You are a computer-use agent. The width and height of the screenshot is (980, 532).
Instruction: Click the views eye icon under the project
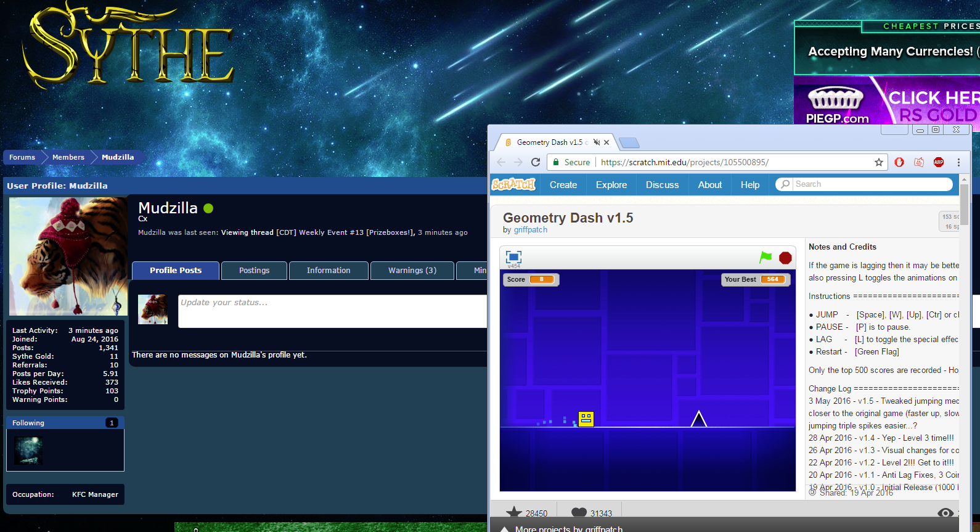(945, 512)
